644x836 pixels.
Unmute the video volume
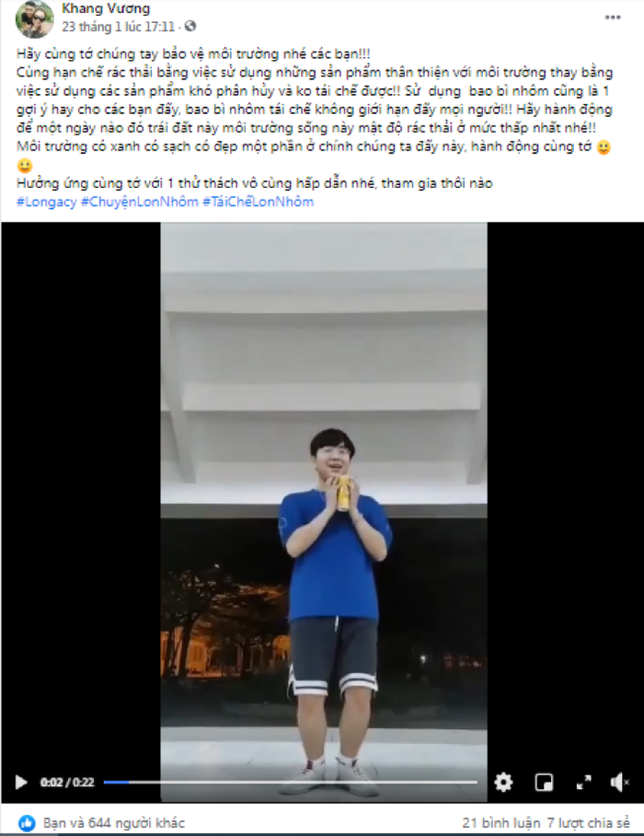tap(619, 783)
